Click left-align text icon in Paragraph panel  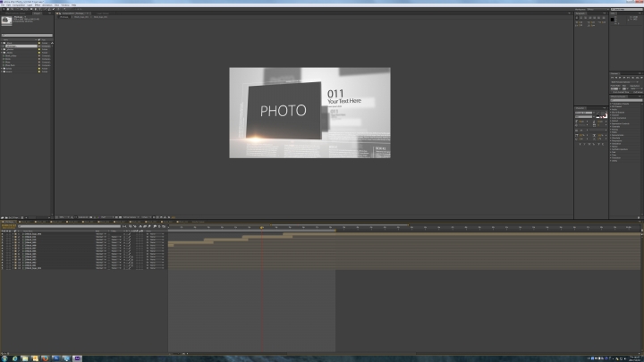(577, 18)
